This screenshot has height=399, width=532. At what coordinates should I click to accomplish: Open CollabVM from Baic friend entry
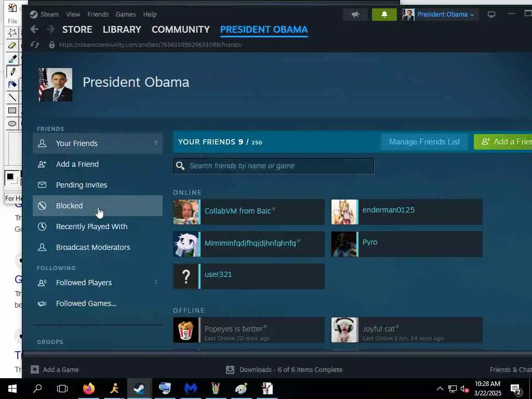[x=249, y=212]
